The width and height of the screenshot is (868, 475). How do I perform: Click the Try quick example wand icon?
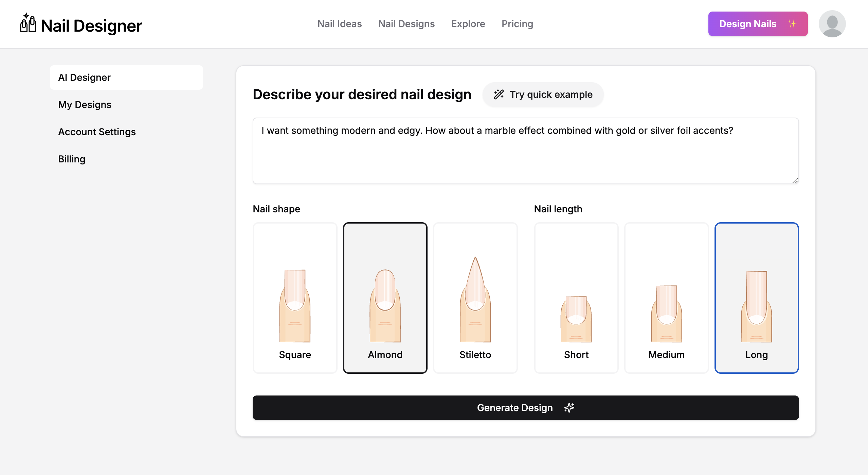(x=499, y=94)
